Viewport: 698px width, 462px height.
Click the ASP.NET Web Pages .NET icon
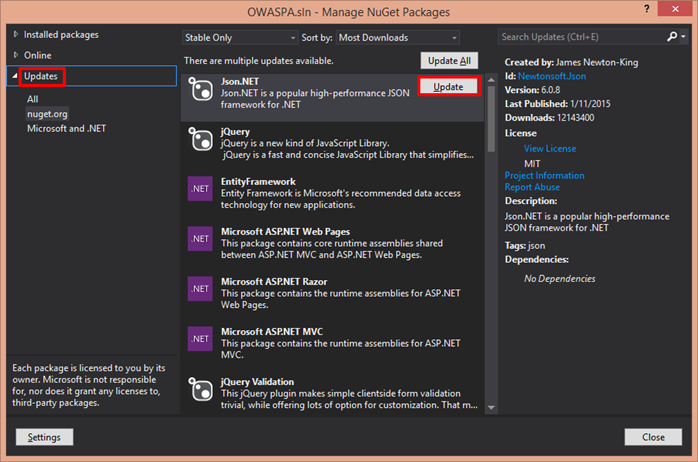pyautogui.click(x=200, y=239)
